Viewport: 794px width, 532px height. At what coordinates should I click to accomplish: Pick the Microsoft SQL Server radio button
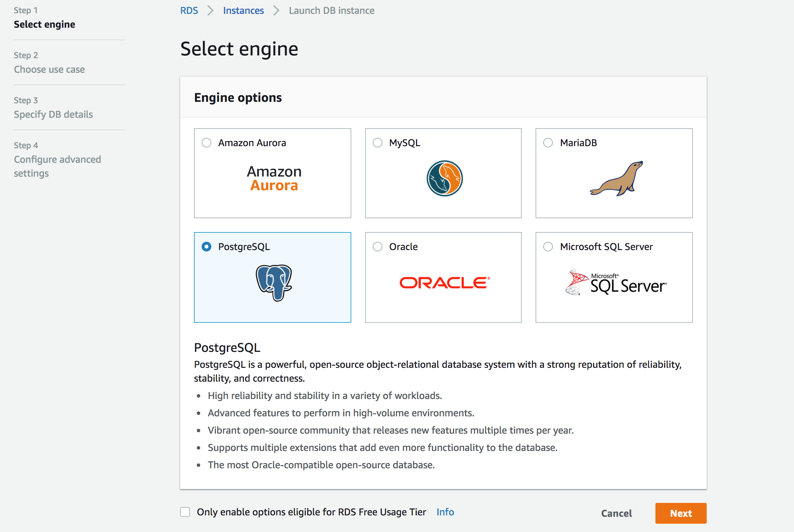548,247
